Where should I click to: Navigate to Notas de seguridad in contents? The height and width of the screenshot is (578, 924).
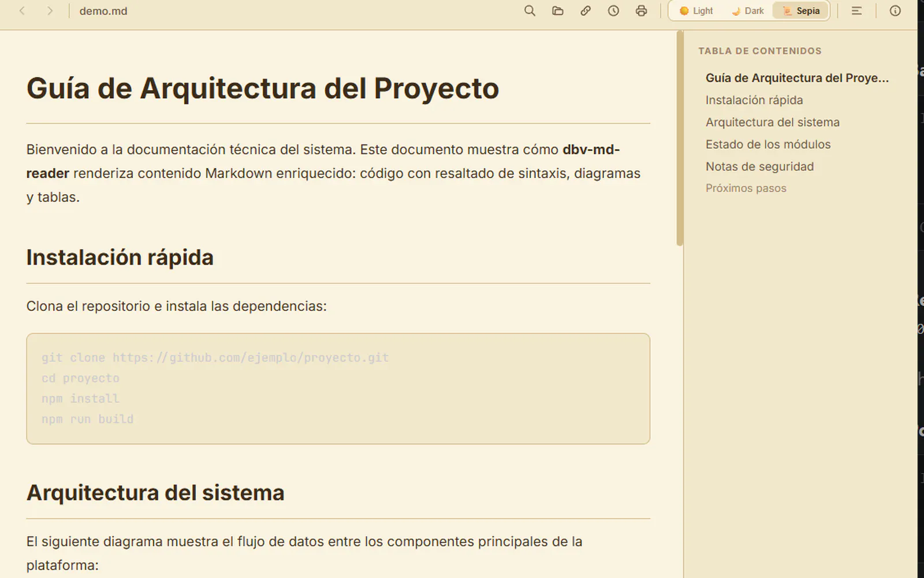(759, 166)
